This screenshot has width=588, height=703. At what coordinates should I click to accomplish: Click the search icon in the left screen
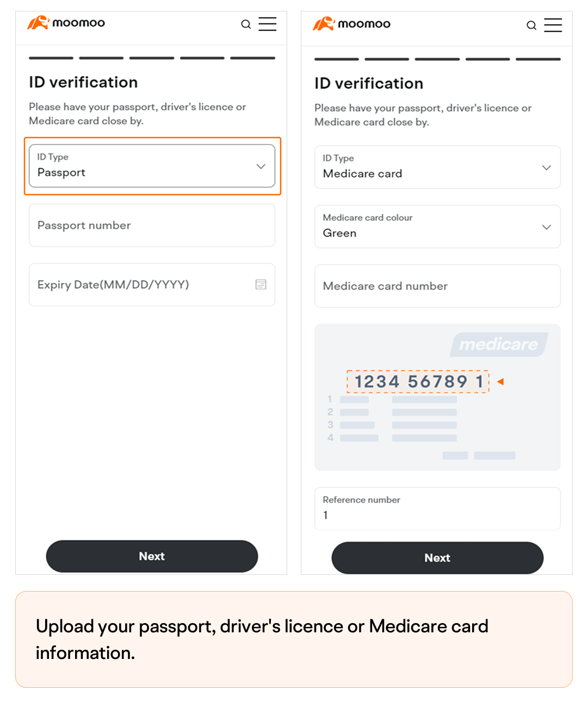click(246, 24)
